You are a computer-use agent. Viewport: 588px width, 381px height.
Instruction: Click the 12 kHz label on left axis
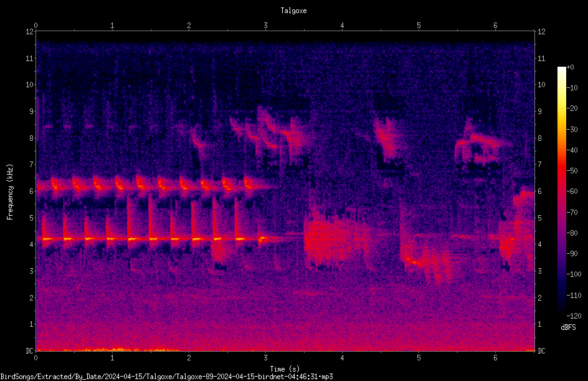coord(30,32)
